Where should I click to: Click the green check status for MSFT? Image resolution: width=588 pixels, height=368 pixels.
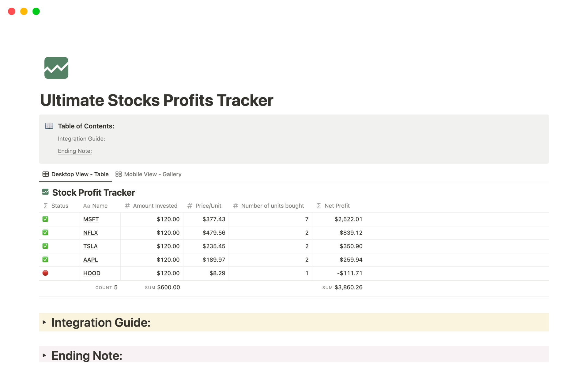[x=45, y=219]
